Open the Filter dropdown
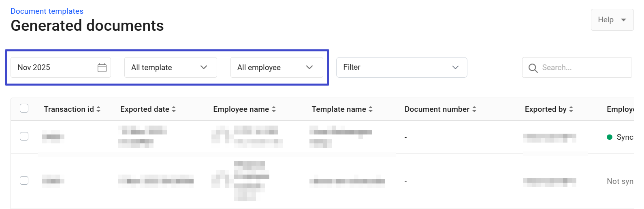This screenshot has width=644, height=209. [x=401, y=67]
